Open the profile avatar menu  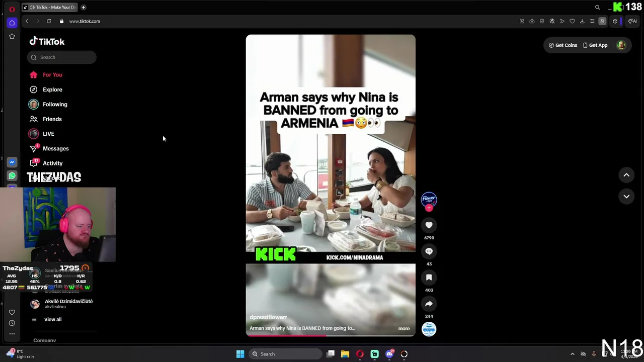tap(621, 45)
